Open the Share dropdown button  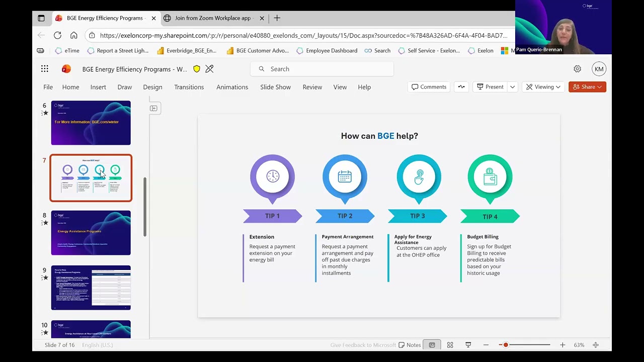[587, 87]
